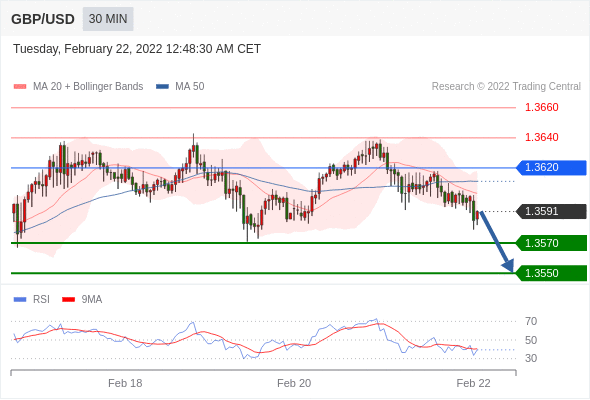Click the blue downward forecast arrow

pyautogui.click(x=496, y=242)
